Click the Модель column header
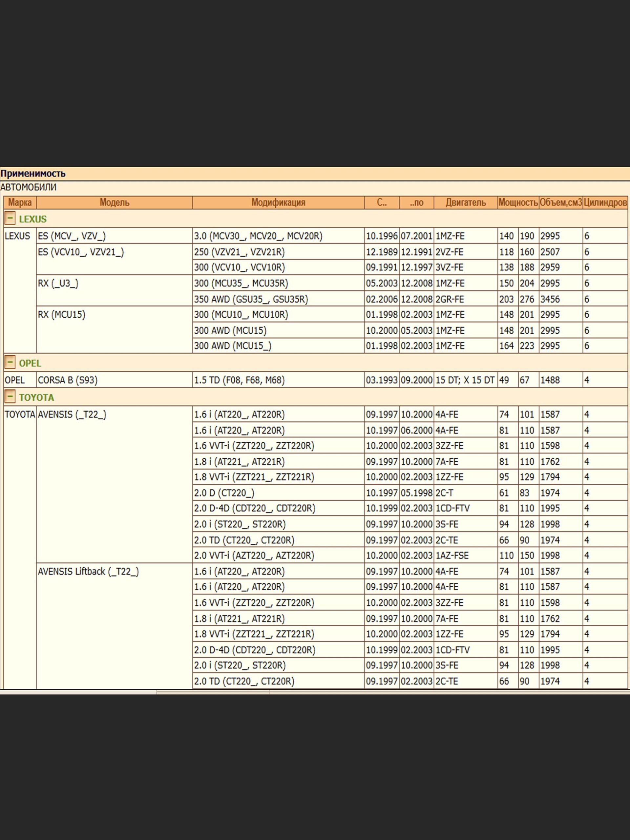 point(114,202)
